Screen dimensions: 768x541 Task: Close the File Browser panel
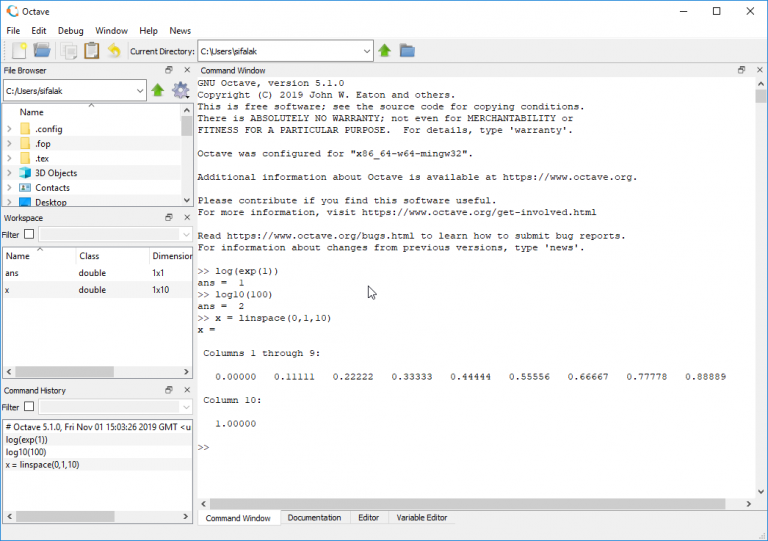[187, 70]
